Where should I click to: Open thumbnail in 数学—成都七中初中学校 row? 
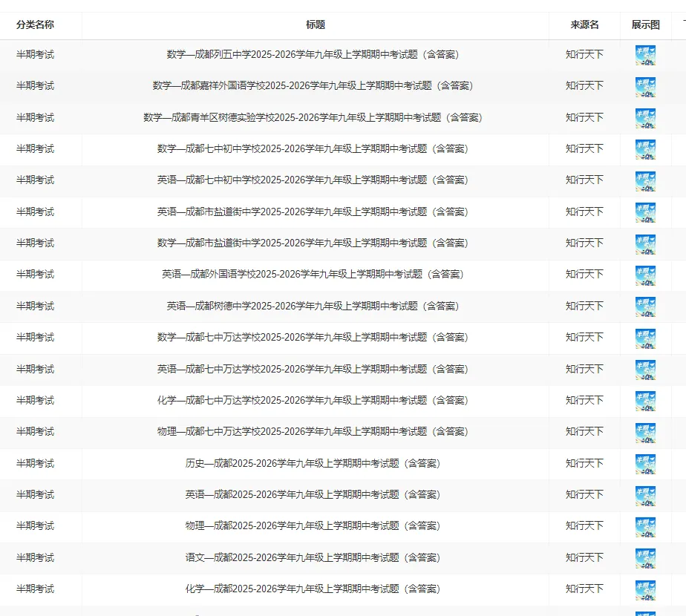tap(645, 150)
